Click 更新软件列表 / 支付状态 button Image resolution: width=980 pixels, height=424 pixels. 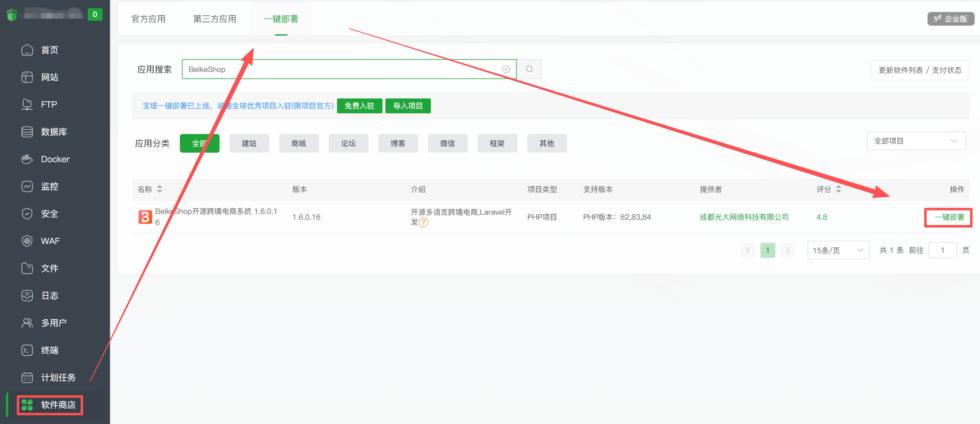[920, 70]
